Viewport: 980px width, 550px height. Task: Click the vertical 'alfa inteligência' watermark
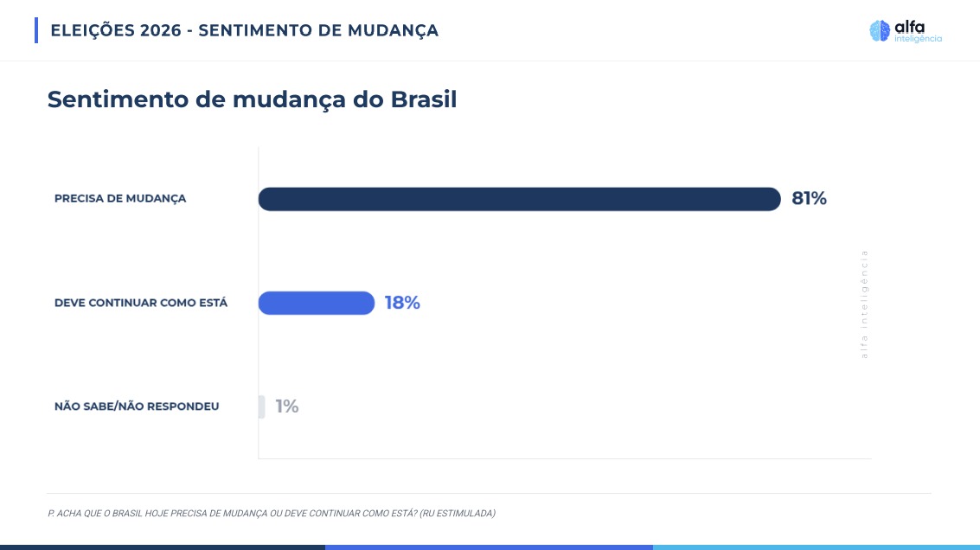click(x=864, y=304)
